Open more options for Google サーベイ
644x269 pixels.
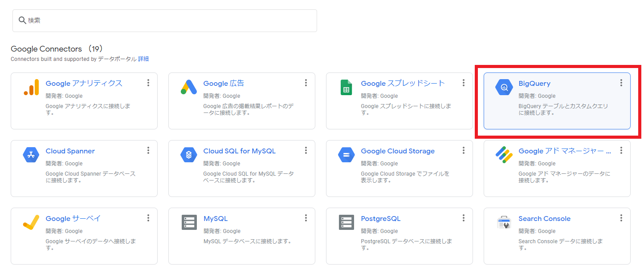click(x=148, y=218)
